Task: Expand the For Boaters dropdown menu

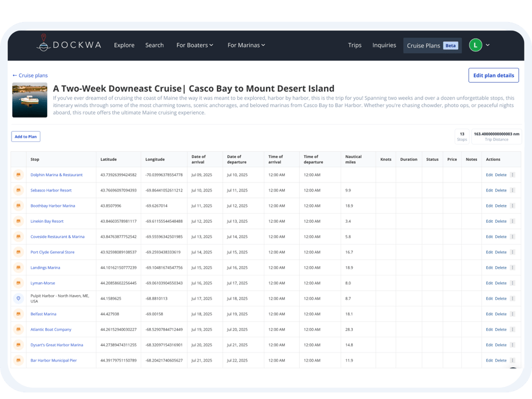Action: coord(194,45)
